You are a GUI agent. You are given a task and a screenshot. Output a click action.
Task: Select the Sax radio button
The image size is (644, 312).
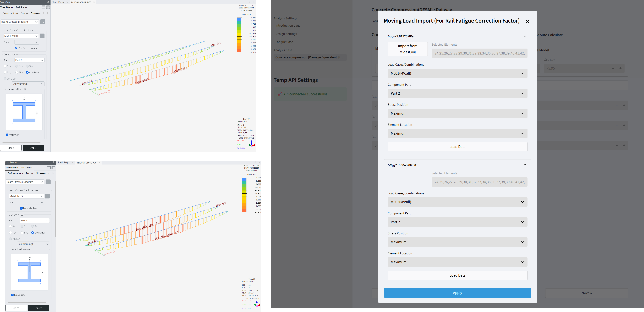pyautogui.click(x=5, y=66)
